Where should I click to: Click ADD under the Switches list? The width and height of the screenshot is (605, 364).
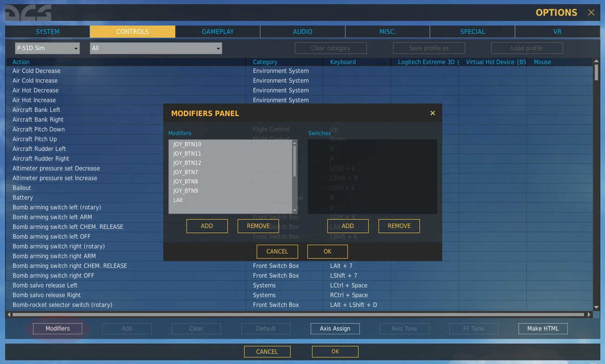(x=348, y=226)
